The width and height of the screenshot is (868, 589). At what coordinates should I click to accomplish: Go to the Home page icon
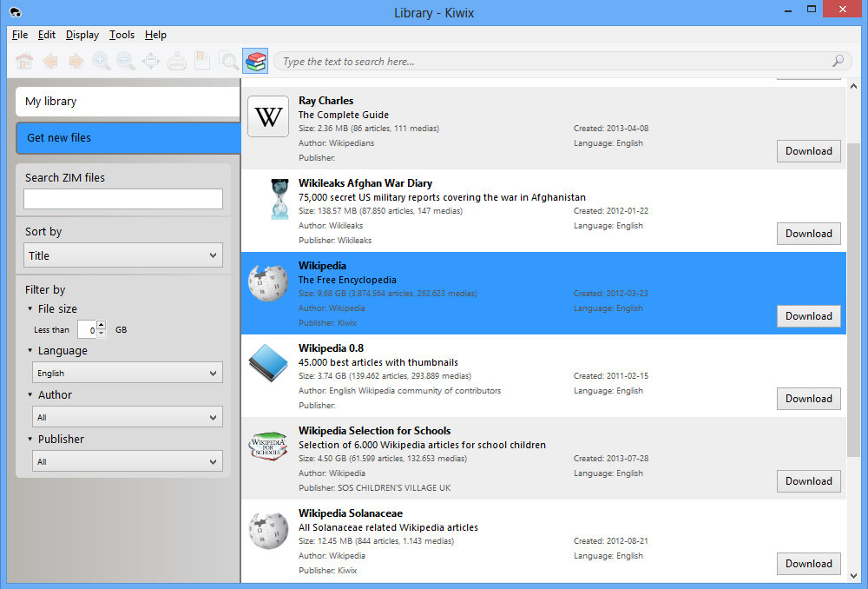24,61
